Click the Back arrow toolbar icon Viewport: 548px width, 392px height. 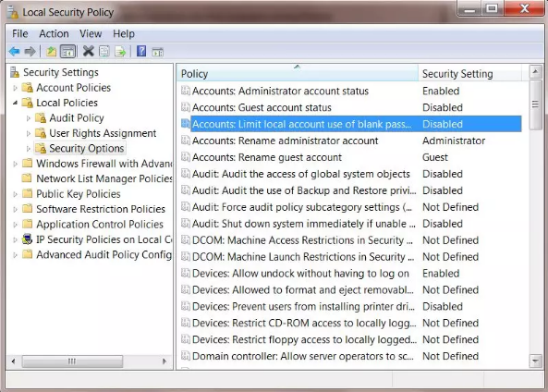pos(15,52)
